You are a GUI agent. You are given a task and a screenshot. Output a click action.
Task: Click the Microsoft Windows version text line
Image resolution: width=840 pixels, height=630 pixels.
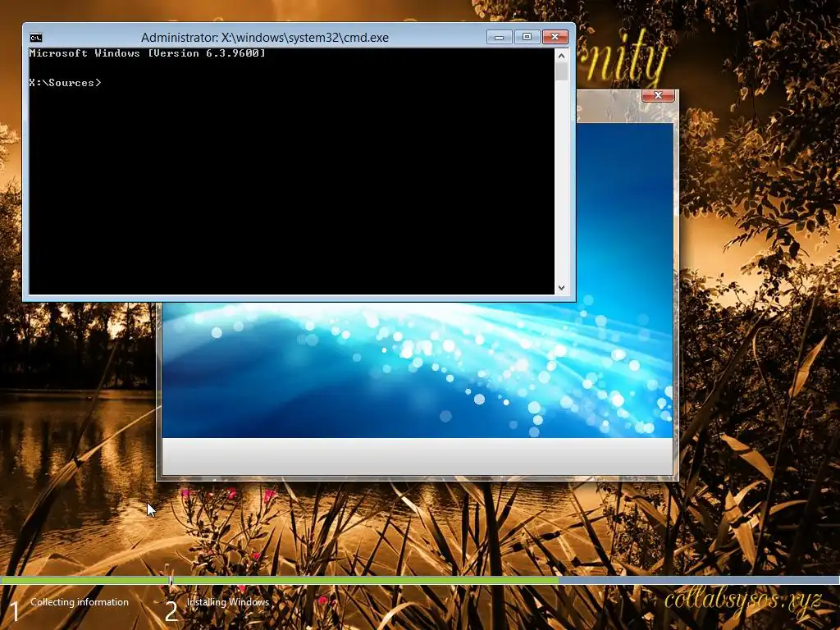click(148, 53)
